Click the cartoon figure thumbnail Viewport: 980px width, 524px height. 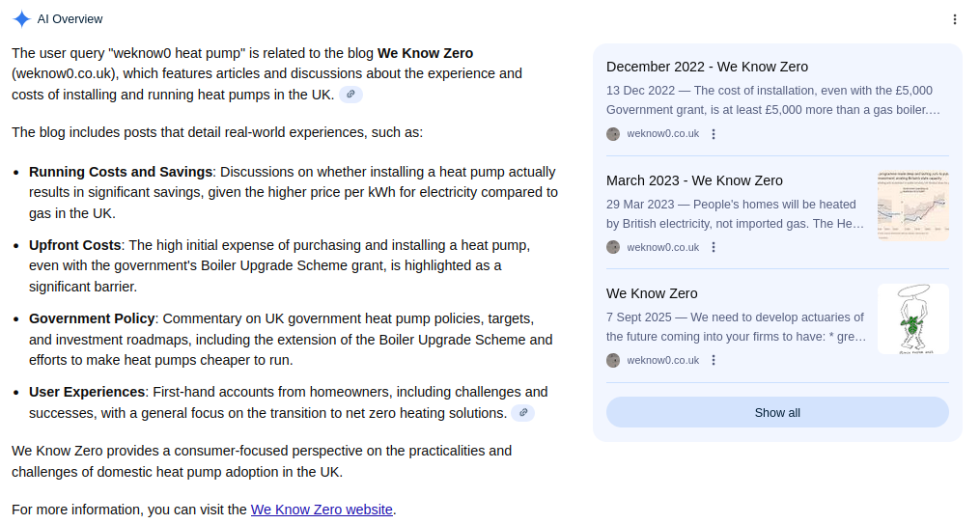click(x=912, y=318)
